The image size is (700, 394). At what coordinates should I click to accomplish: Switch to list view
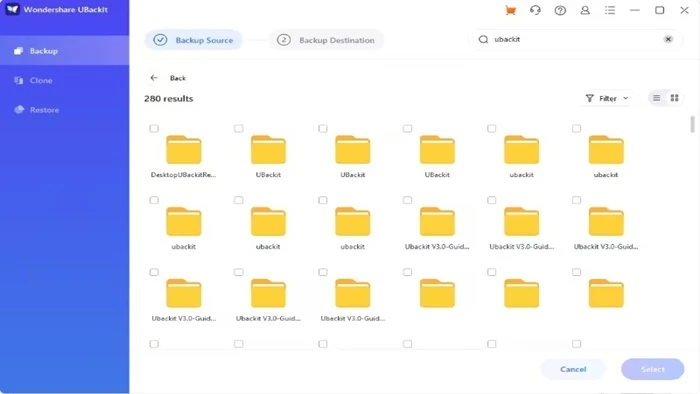(656, 98)
